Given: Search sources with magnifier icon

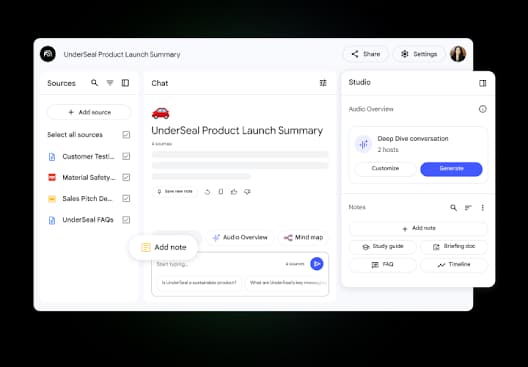Looking at the screenshot, I should point(95,83).
